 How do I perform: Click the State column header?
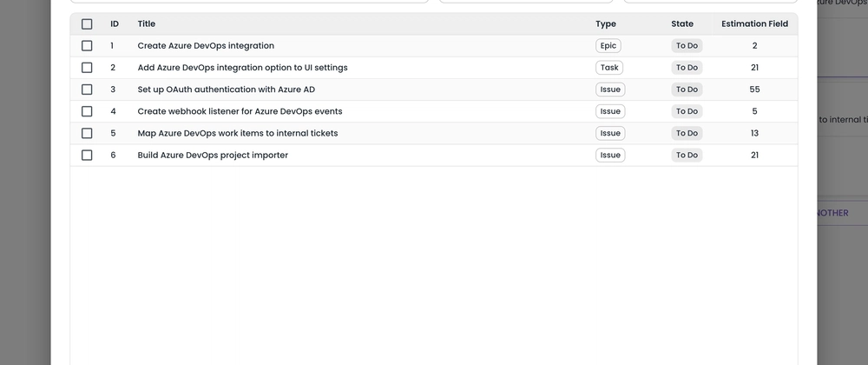point(682,23)
